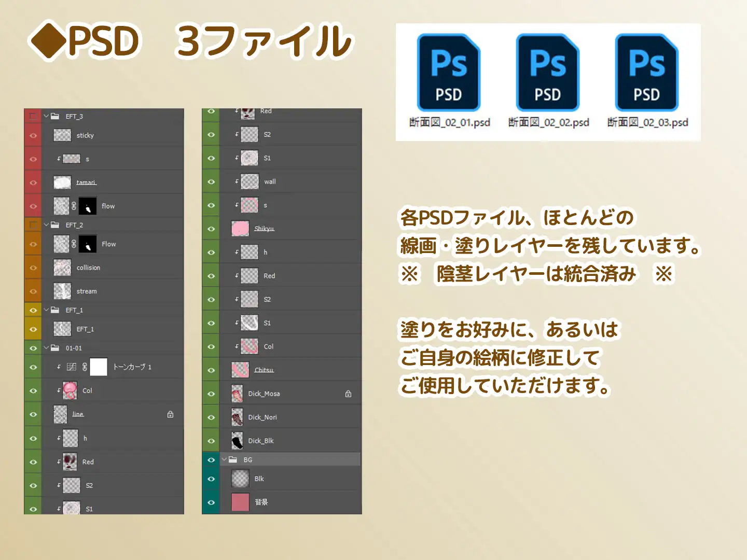This screenshot has width=747, height=560.
Task: Select the Dick_Blk layer thumbnail
Action: coord(237,441)
